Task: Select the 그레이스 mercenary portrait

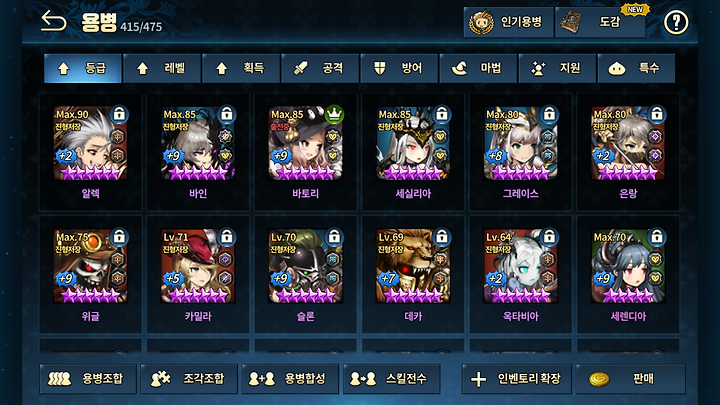Action: tap(520, 143)
